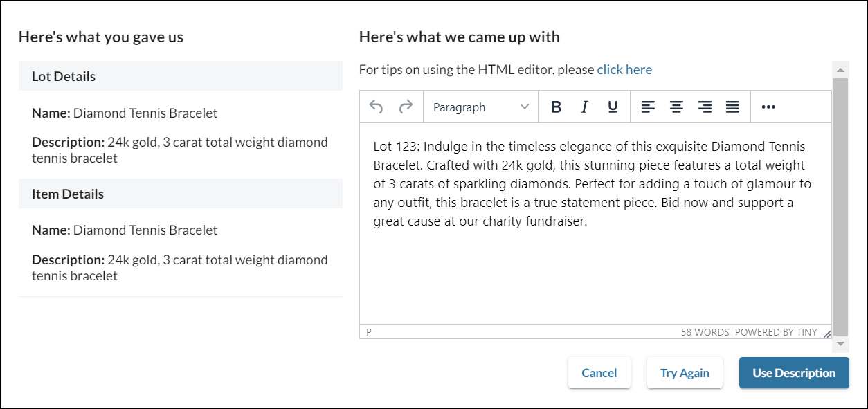Apply Bold formatting to the description text

coord(556,107)
